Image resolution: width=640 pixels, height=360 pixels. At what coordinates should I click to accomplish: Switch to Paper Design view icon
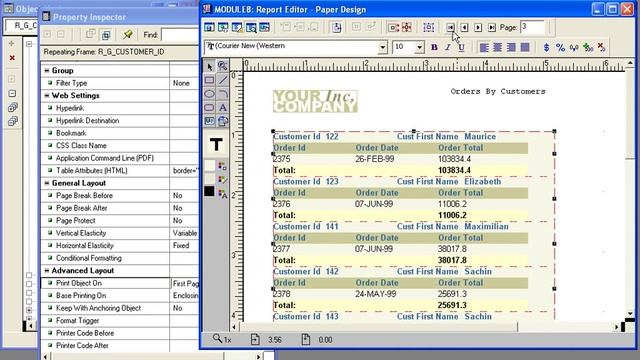pyautogui.click(x=251, y=27)
